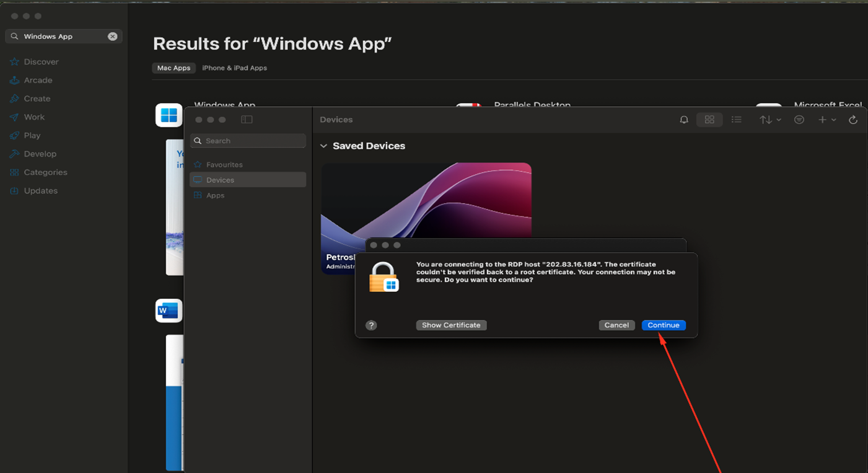Select the Mac Apps tab

[x=173, y=68]
